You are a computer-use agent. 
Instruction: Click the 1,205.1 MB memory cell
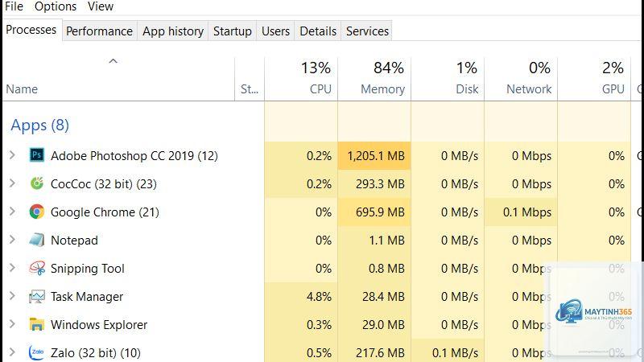pyautogui.click(x=374, y=155)
